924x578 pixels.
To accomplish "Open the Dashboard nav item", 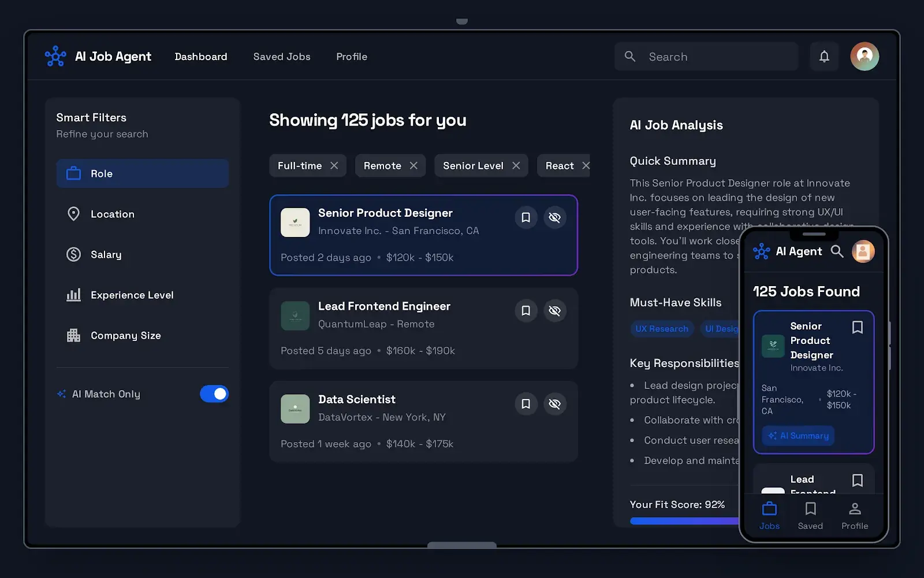I will 201,57.
